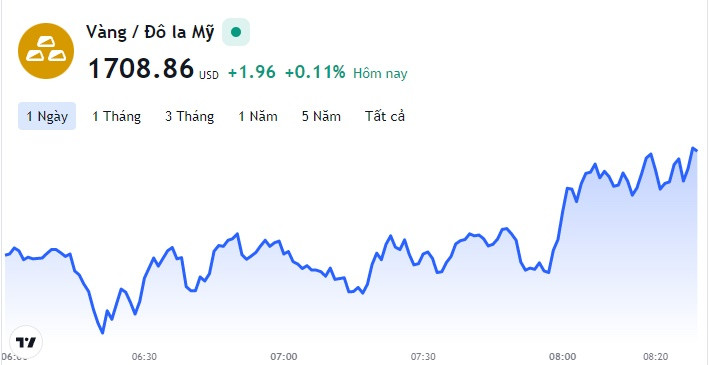Open the TradingView logo badge

26,342
